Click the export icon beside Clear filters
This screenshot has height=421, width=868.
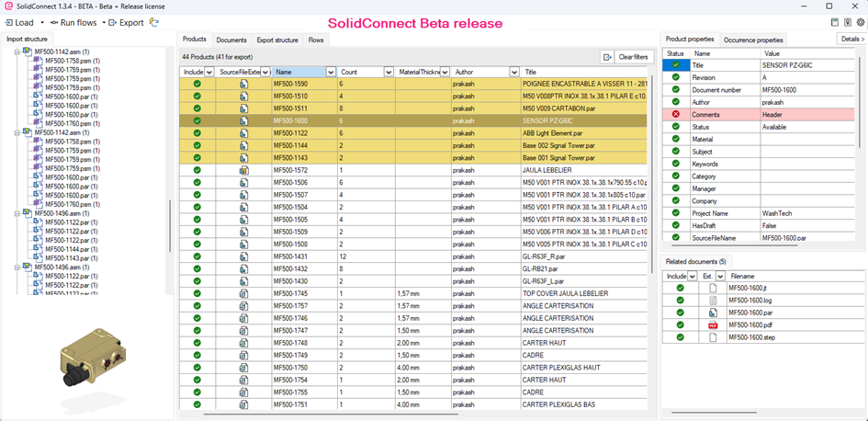coord(607,57)
